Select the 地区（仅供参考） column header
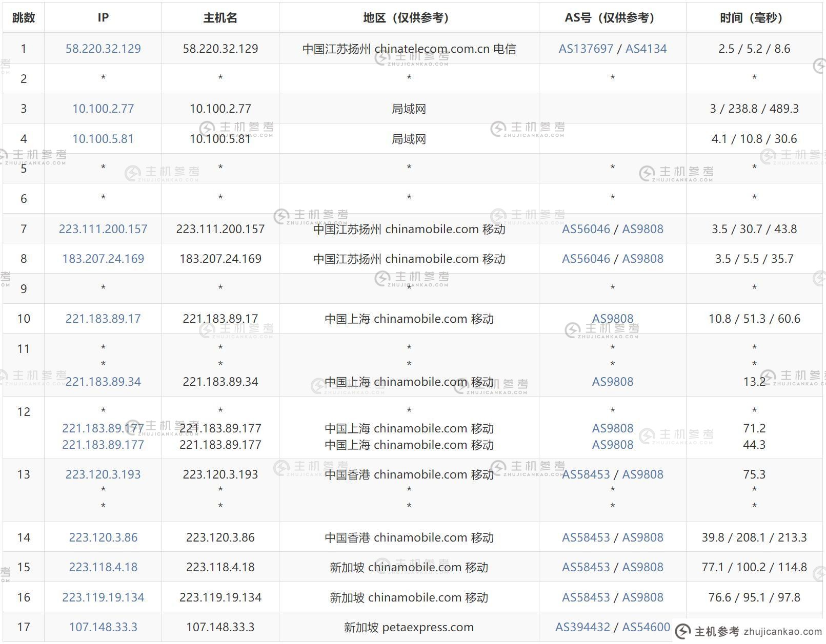The height and width of the screenshot is (644, 826). click(409, 17)
